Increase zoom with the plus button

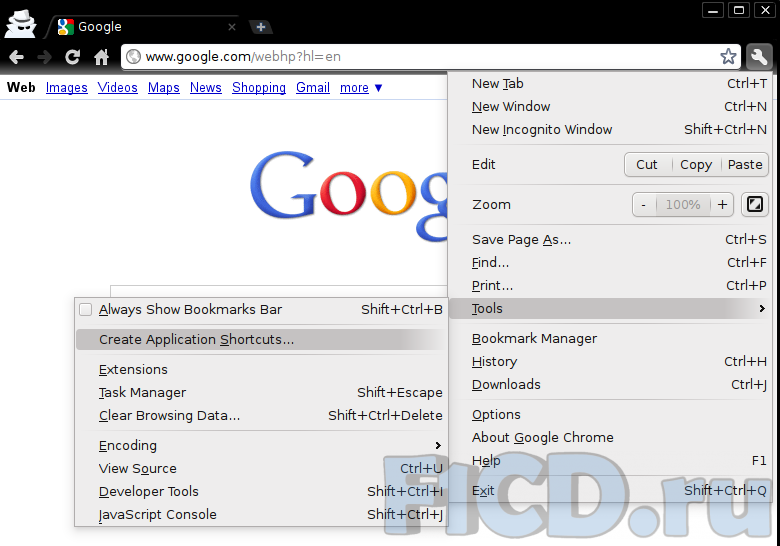point(722,204)
